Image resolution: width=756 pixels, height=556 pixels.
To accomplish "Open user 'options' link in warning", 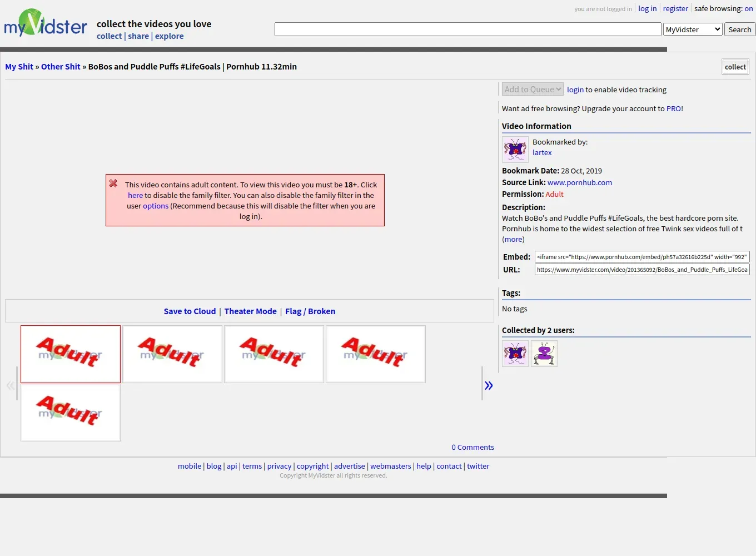I will tap(156, 206).
